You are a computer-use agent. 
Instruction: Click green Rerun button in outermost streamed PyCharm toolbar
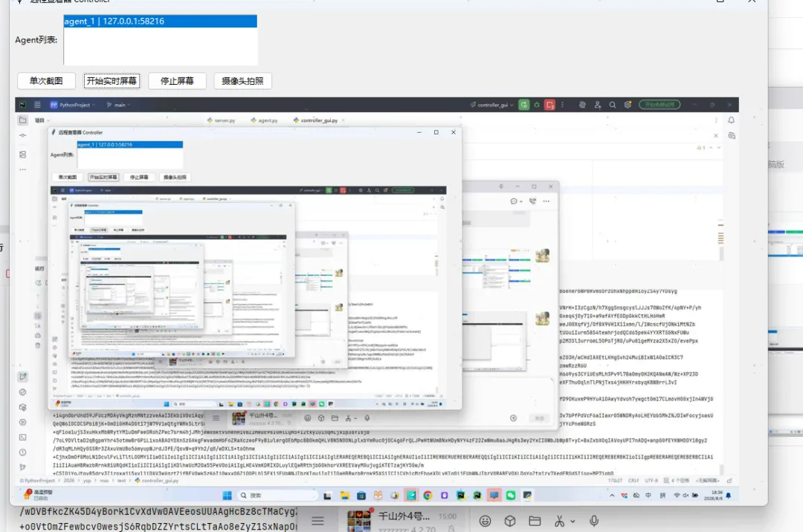pos(524,105)
